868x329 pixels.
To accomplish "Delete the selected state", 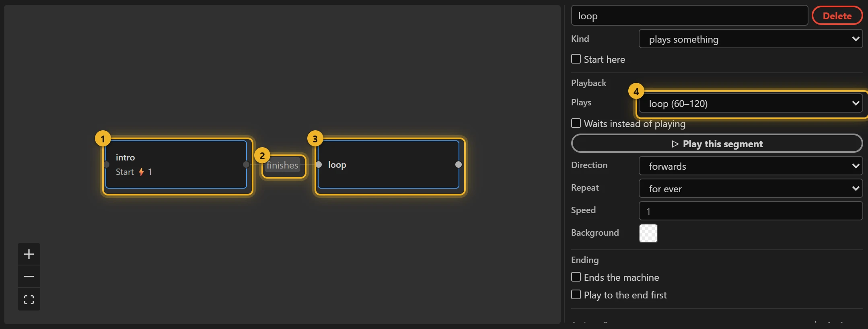I will [x=837, y=16].
